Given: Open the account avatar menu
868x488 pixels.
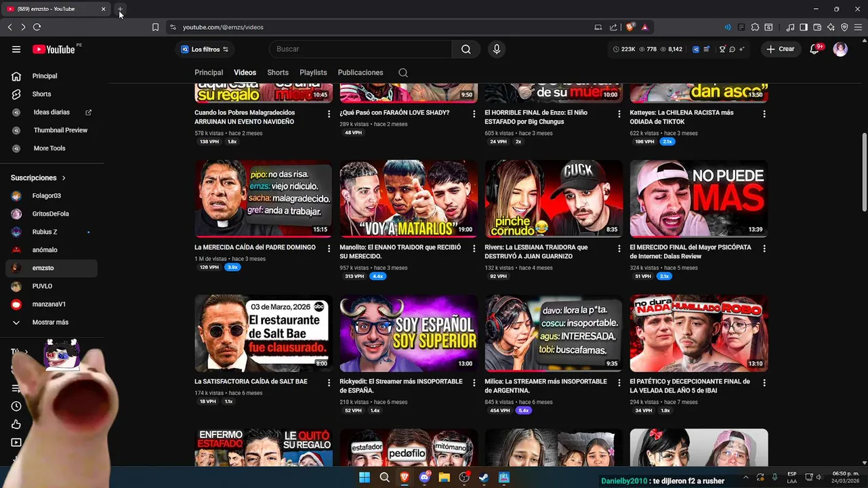Looking at the screenshot, I should 840,49.
